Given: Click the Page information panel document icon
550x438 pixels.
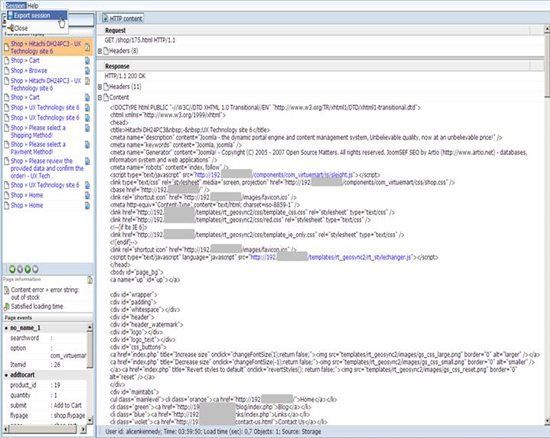Looking at the screenshot, I should point(90,280).
